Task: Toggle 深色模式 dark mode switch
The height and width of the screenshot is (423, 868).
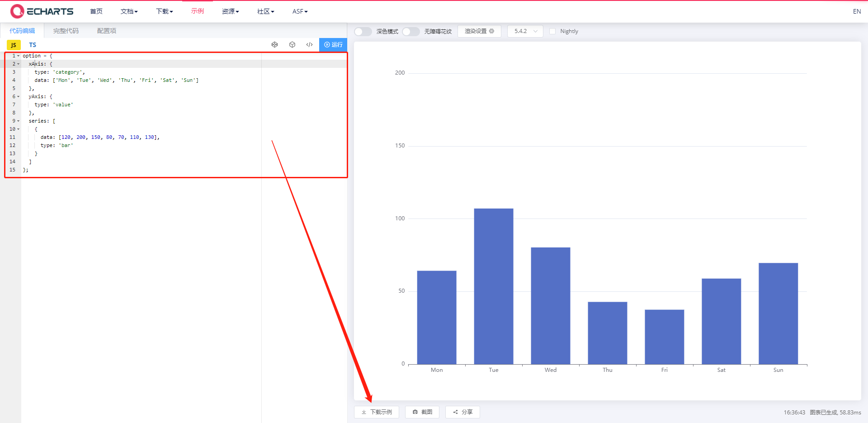Action: point(363,31)
